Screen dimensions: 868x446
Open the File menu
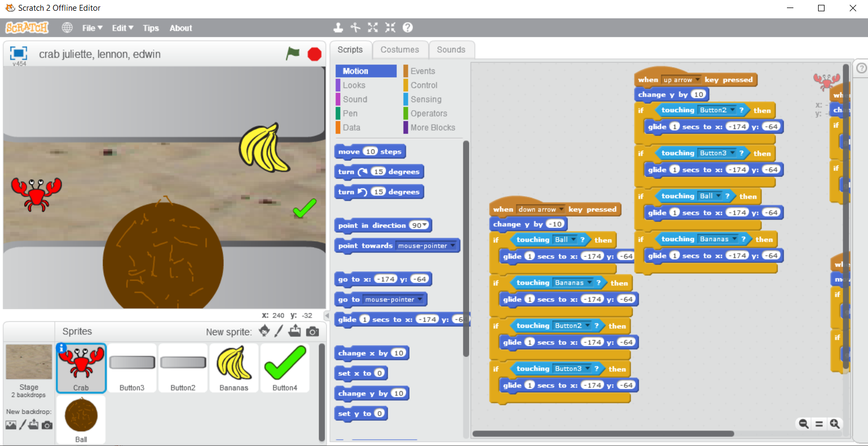tap(92, 28)
